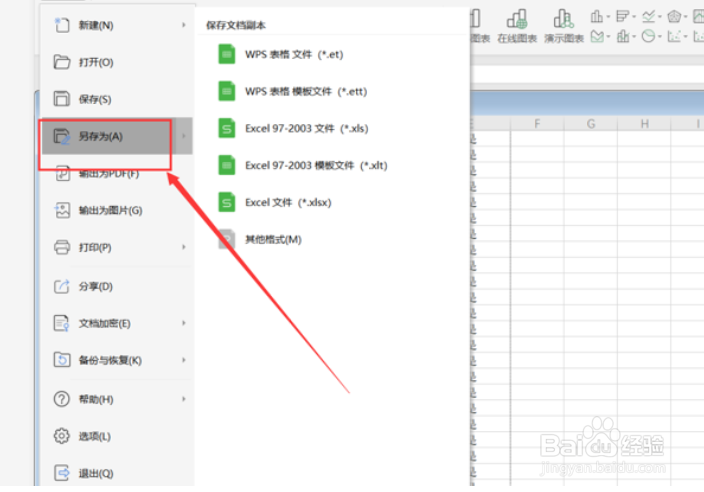Open the radar chart dropdown arrow
Viewport: 704px width, 492px height.
point(686,17)
